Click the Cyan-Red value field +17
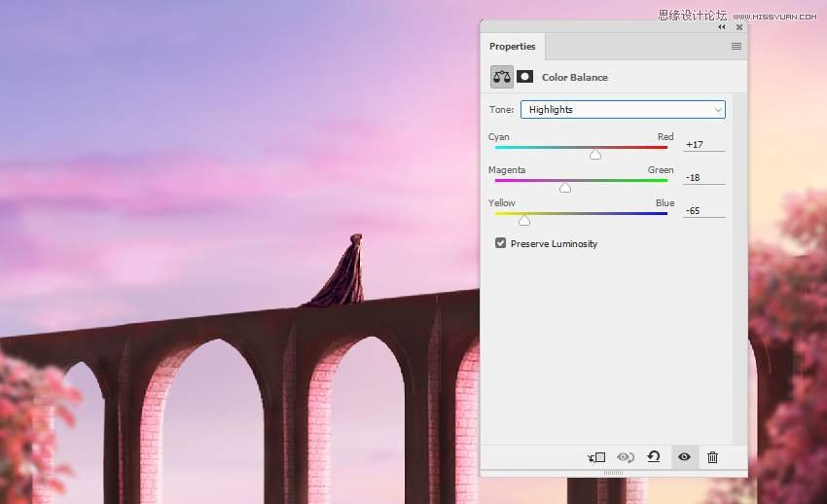This screenshot has width=827, height=504. [704, 144]
